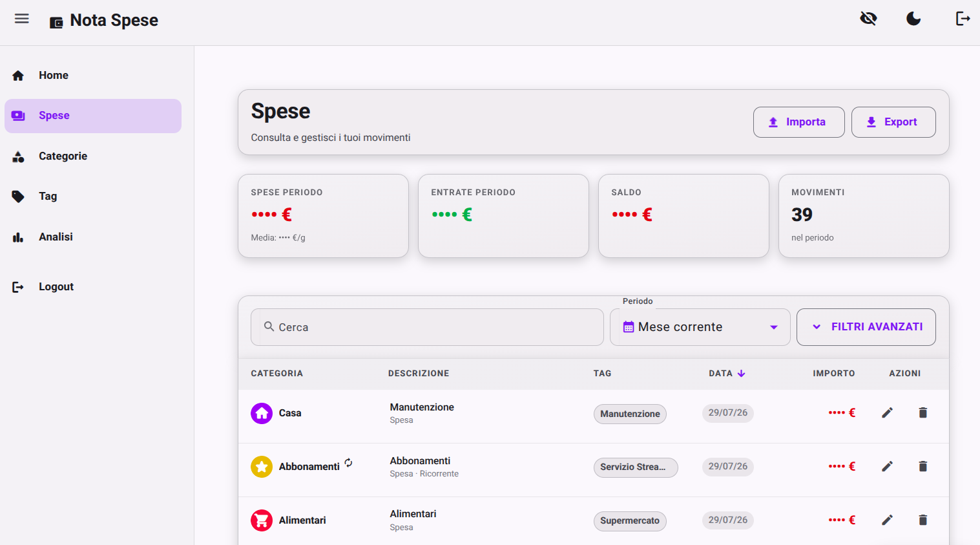
Task: Open Tag page in sidebar
Action: [93, 197]
